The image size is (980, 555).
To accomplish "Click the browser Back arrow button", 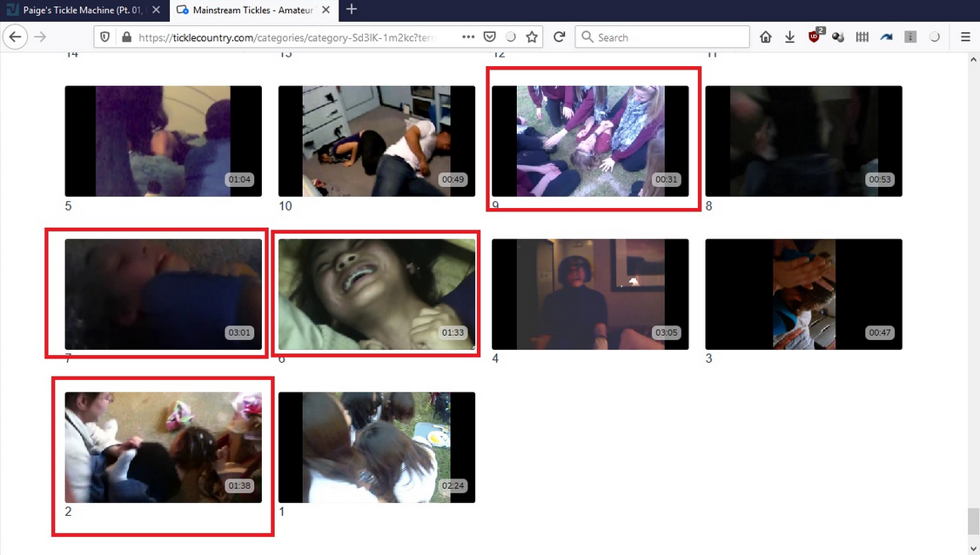I will pos(15,37).
